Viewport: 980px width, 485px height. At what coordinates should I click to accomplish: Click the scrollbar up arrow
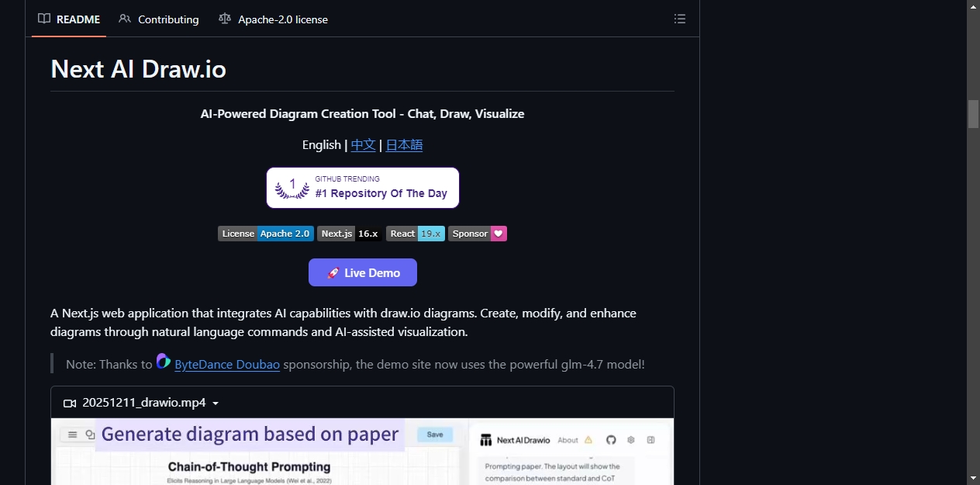click(x=973, y=6)
